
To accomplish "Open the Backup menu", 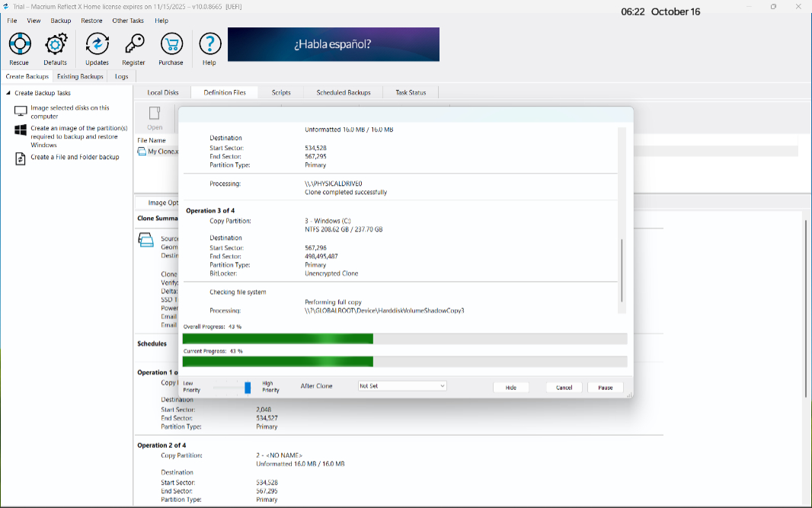I will [x=61, y=21].
